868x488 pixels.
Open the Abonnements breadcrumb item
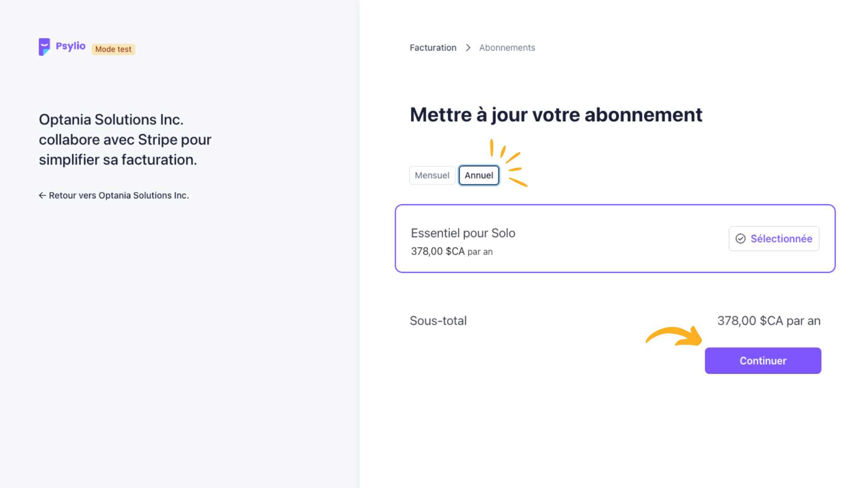[507, 48]
